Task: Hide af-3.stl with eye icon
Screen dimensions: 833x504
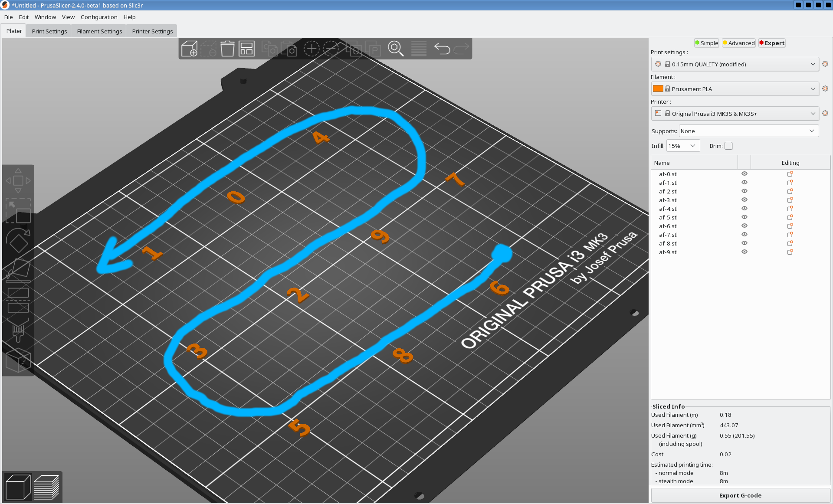Action: tap(744, 200)
